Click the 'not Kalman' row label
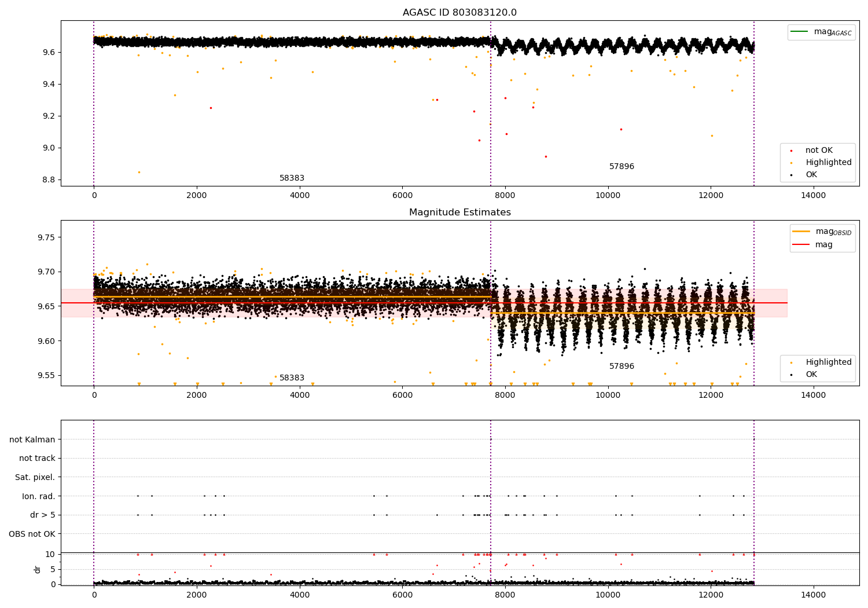Image resolution: width=868 pixels, height=608 pixels. pos(32,439)
